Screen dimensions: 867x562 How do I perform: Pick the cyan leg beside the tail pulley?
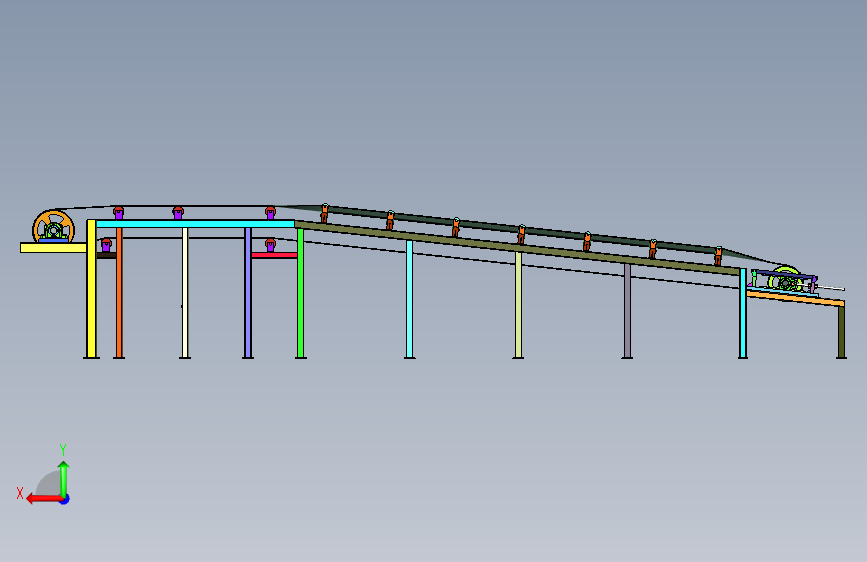[743, 313]
